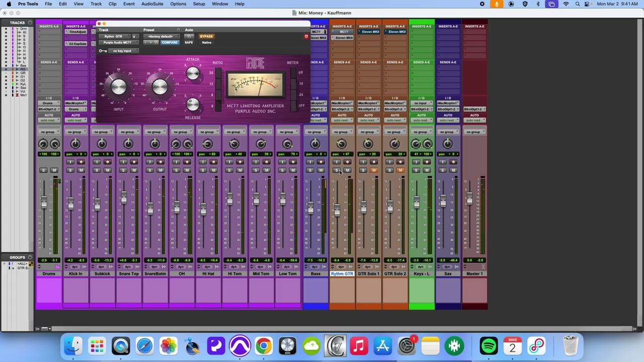This screenshot has width=644, height=362.
Task: Click the Wi-Fi icon in menu bar
Action: click(x=566, y=4)
